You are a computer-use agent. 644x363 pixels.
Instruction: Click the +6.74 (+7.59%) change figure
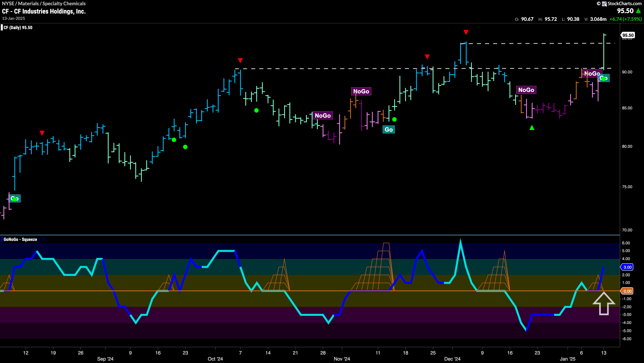626,19
